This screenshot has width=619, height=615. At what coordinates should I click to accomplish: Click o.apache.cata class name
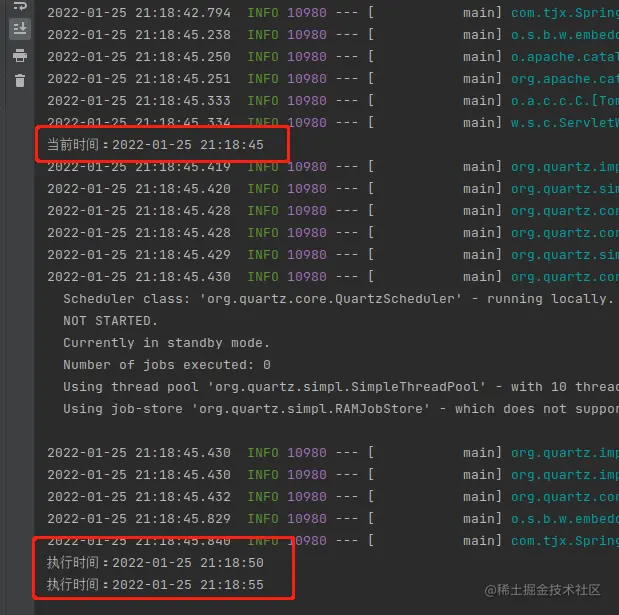[x=565, y=57]
